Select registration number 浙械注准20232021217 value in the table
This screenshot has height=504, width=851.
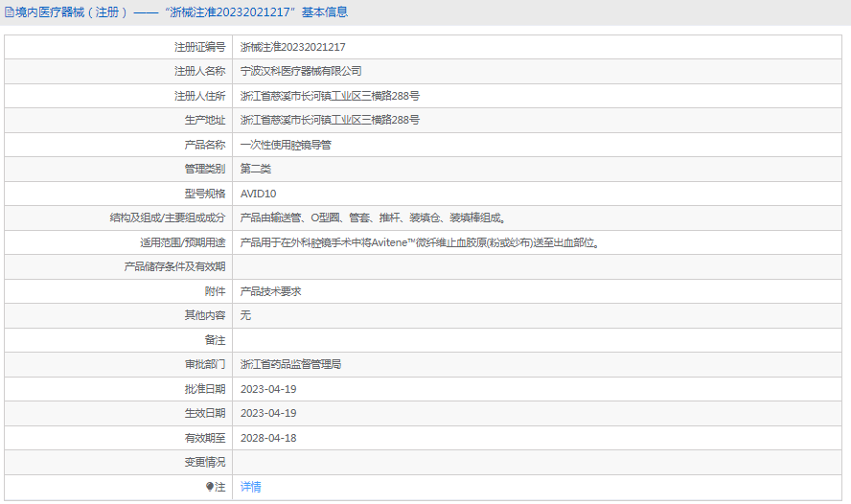293,47
